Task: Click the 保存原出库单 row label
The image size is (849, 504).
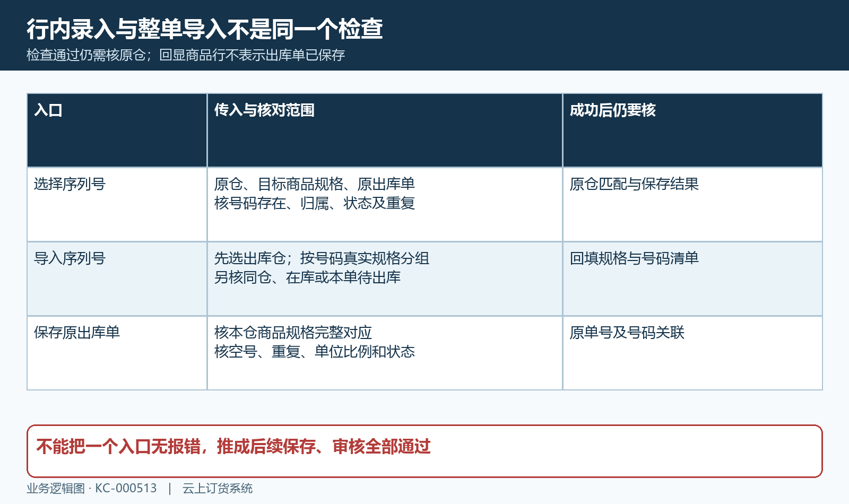Action: tap(77, 333)
